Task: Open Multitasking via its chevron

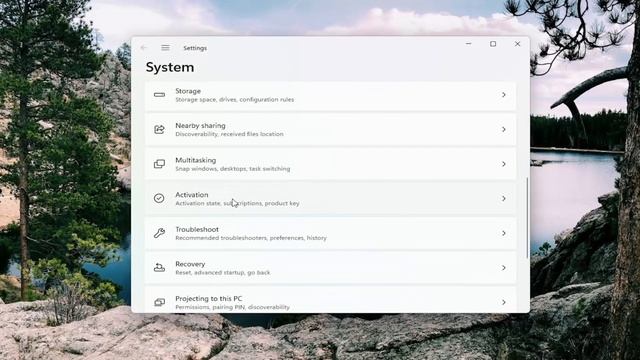Action: coord(504,164)
